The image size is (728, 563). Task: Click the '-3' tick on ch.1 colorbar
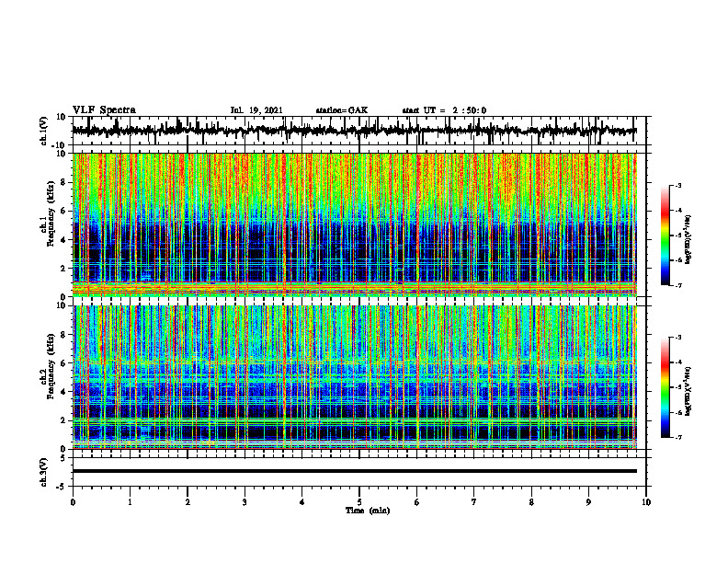[678, 186]
